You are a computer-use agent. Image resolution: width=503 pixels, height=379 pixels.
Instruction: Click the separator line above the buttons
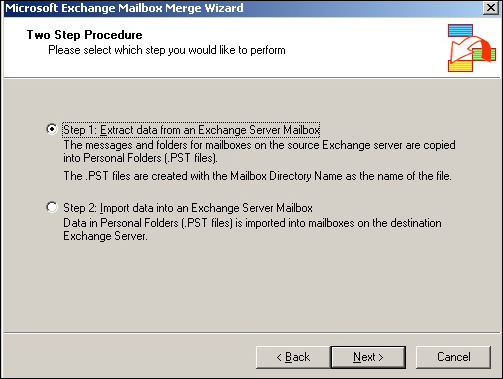point(252,333)
